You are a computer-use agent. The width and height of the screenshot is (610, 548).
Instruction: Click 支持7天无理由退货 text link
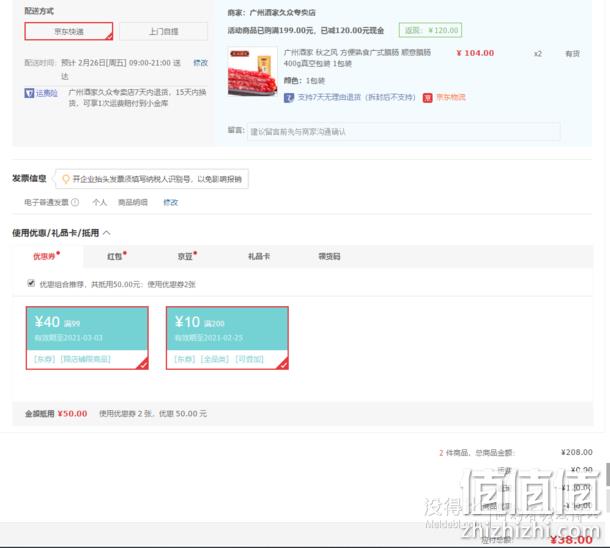(356, 97)
